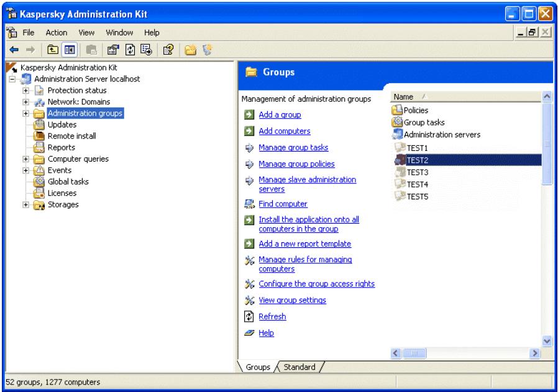Expand the Storages tree node
This screenshot has width=558, height=392.
click(25, 204)
